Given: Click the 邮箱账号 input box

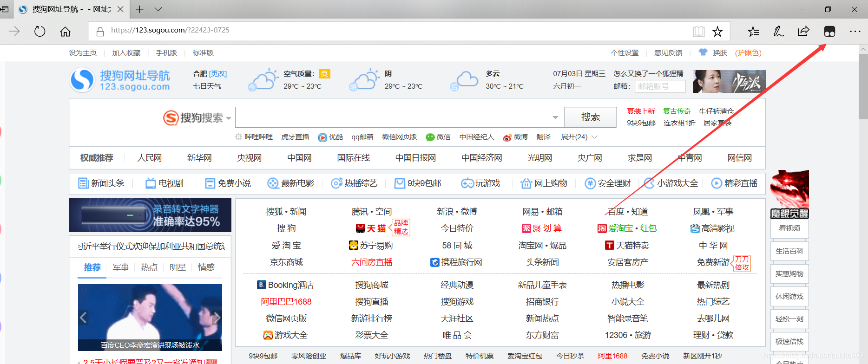Looking at the screenshot, I should click(660, 86).
